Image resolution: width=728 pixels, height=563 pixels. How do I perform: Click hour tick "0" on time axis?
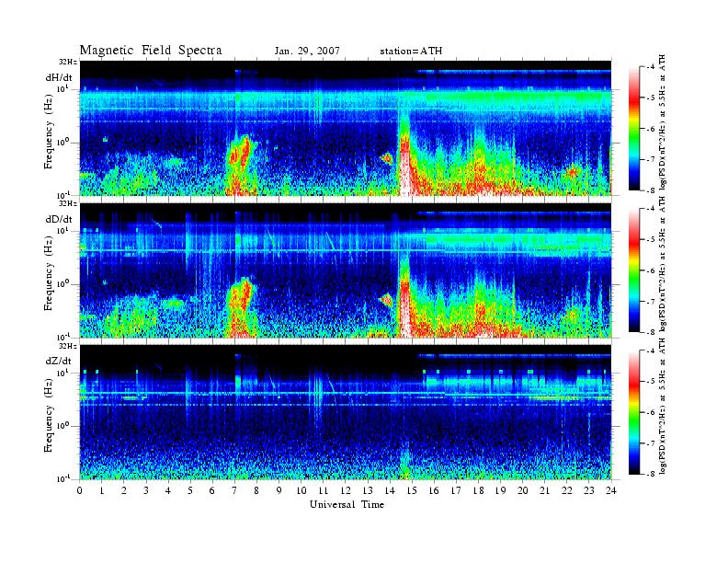[x=80, y=490]
